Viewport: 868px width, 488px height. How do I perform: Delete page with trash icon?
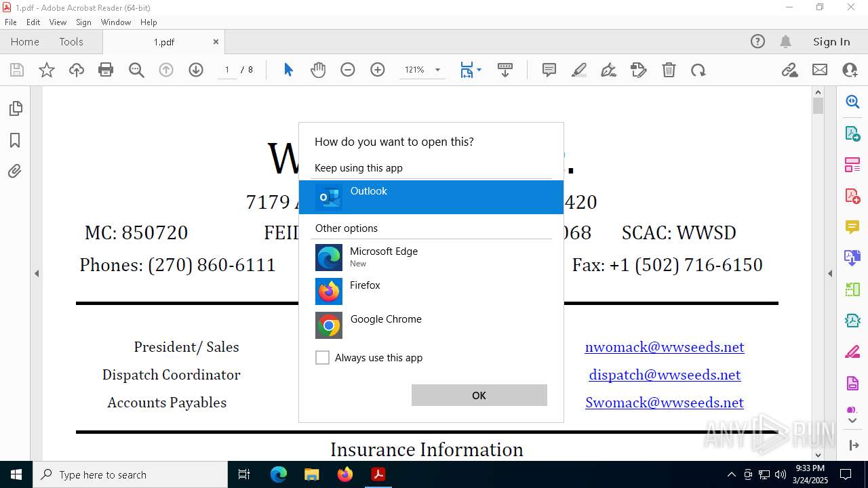[669, 70]
